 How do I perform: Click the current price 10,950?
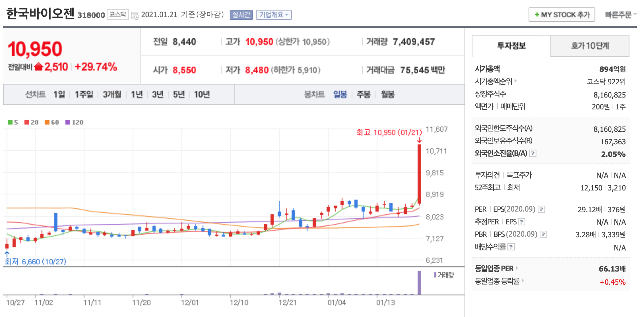coord(35,49)
